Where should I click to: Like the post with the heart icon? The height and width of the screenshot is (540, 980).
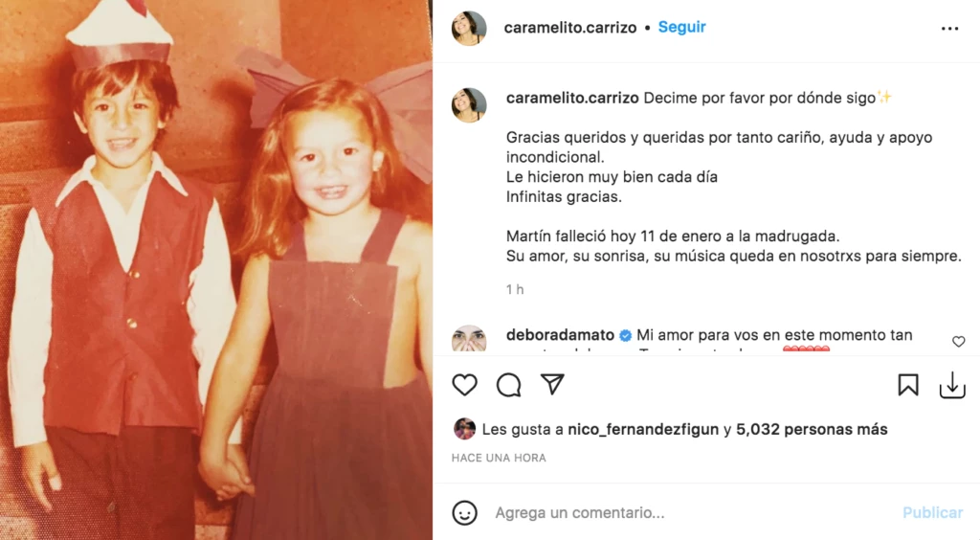click(x=464, y=385)
